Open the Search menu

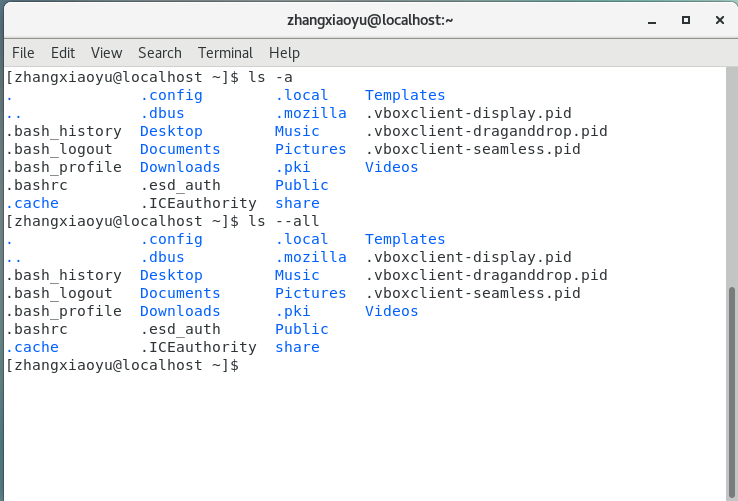[160, 53]
